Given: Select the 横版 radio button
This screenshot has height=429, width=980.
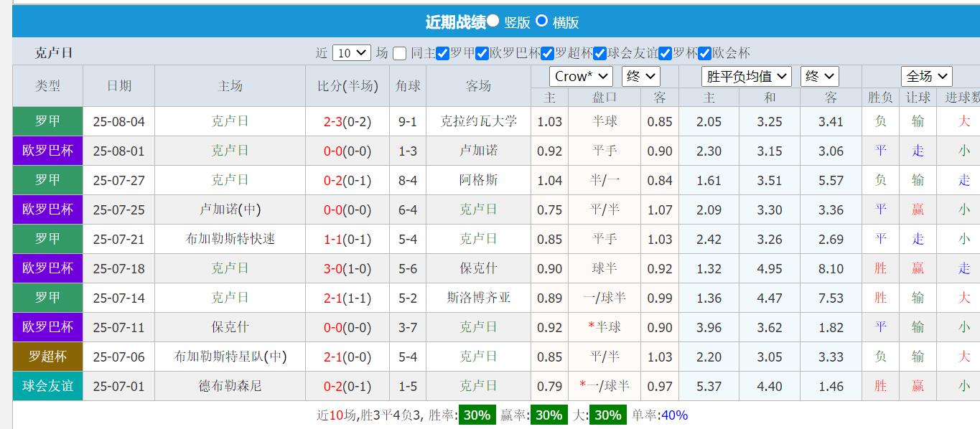Looking at the screenshot, I should point(542,22).
